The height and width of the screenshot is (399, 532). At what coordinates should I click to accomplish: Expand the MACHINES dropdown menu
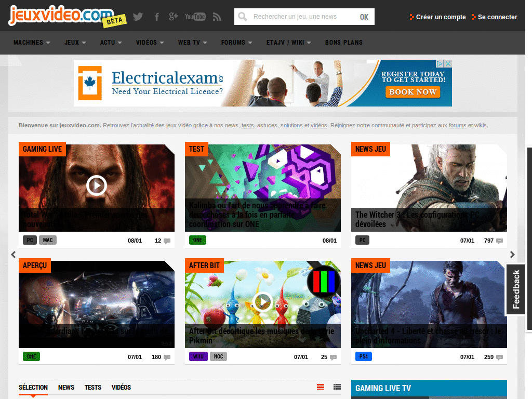tap(32, 43)
